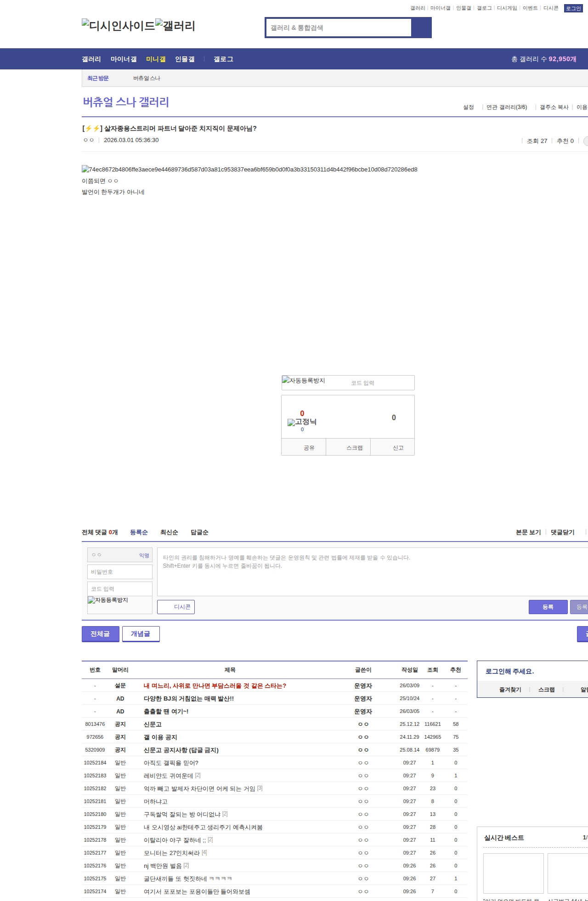Image resolution: width=588 pixels, height=901 pixels.
Task: Open the 디시콘 emoticon picker
Action: pos(176,607)
